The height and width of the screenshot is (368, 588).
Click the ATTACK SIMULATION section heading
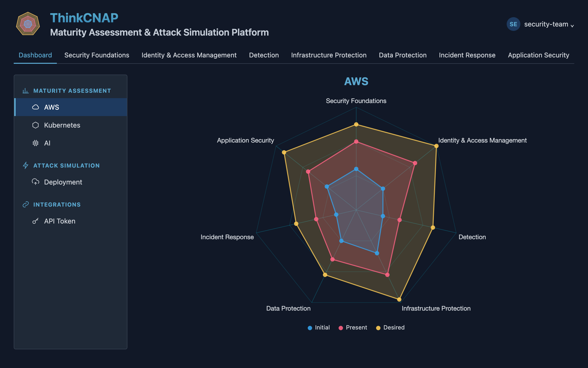pyautogui.click(x=67, y=166)
